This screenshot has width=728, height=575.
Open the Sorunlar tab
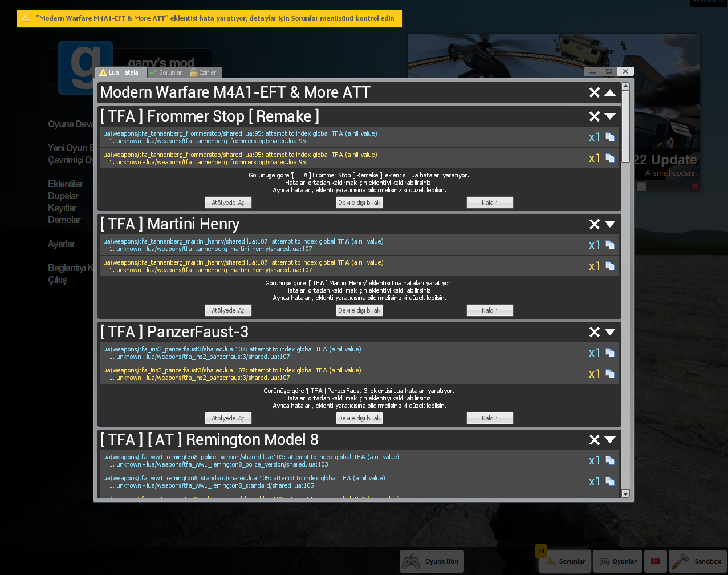click(x=167, y=72)
